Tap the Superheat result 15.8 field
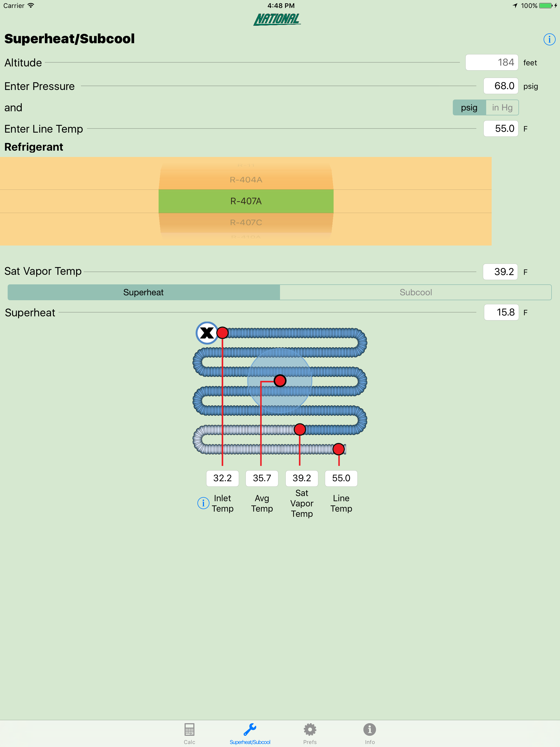The width and height of the screenshot is (560, 747). tap(501, 312)
